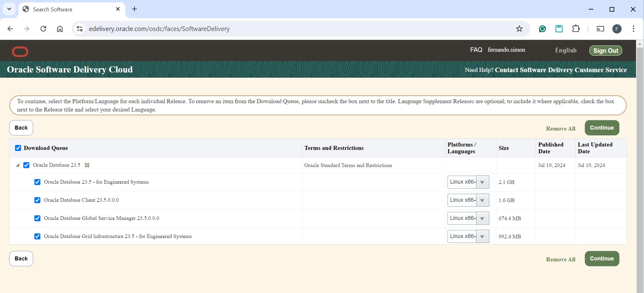Uncheck Oracle Database Global Service Manager

point(37,218)
